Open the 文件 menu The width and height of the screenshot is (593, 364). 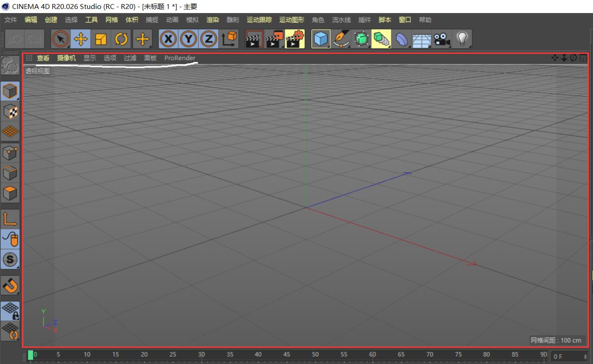(x=11, y=20)
